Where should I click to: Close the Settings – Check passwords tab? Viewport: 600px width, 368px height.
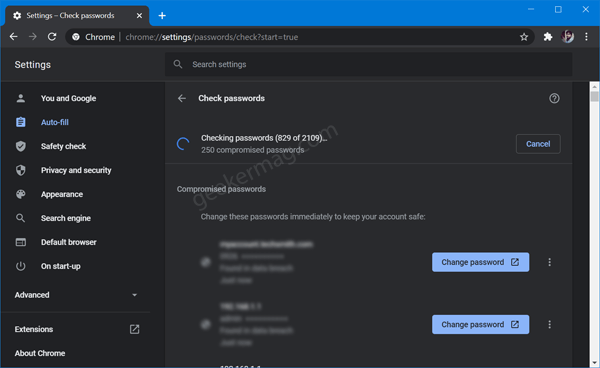coord(139,16)
